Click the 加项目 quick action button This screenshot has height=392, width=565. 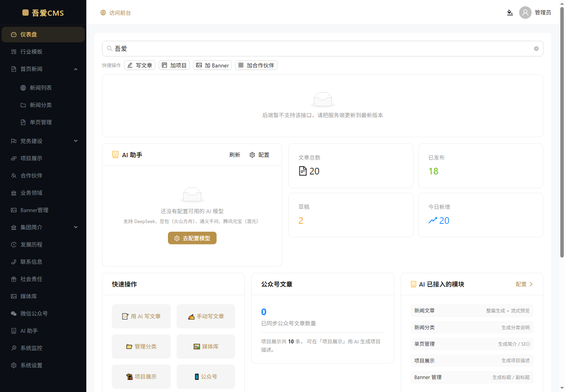(174, 65)
